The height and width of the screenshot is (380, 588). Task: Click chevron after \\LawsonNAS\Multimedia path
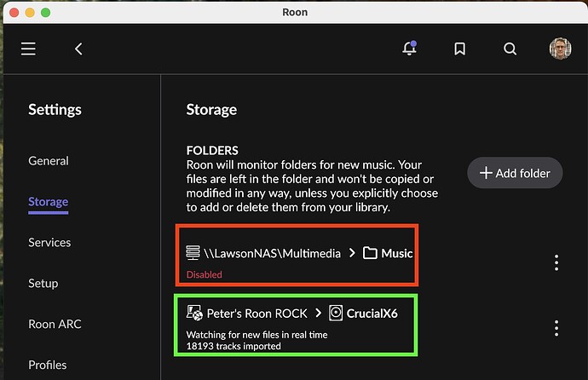(x=352, y=253)
